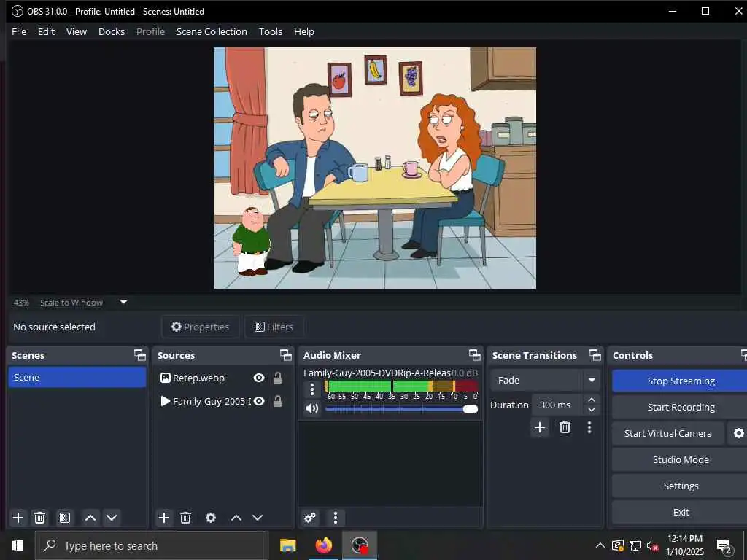747x560 pixels.
Task: Click the Filters button
Action: click(274, 327)
